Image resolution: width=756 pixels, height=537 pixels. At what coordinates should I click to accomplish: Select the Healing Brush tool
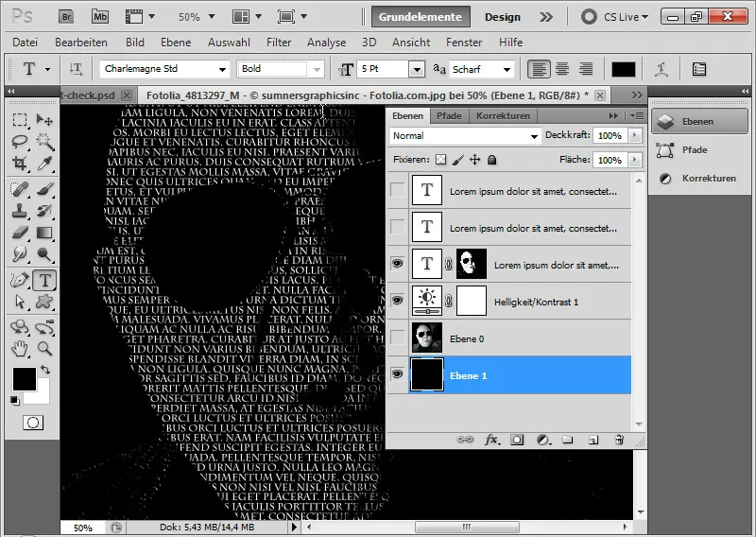(20, 189)
